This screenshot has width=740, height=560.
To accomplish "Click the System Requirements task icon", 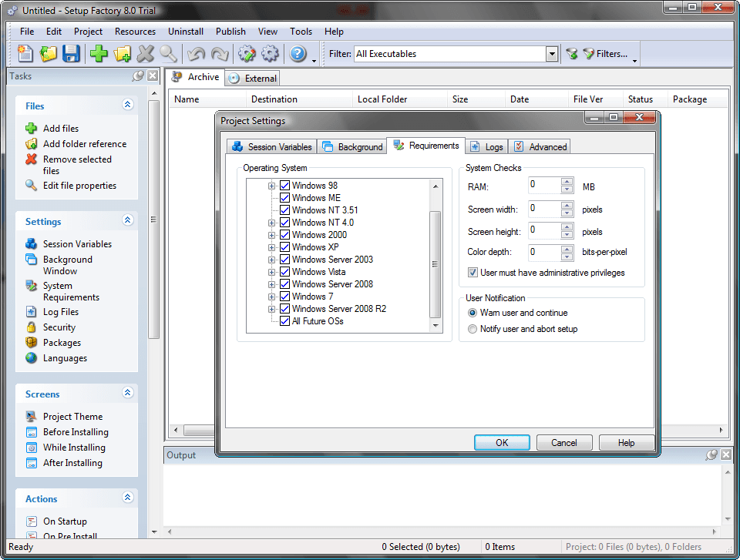I will pyautogui.click(x=31, y=286).
